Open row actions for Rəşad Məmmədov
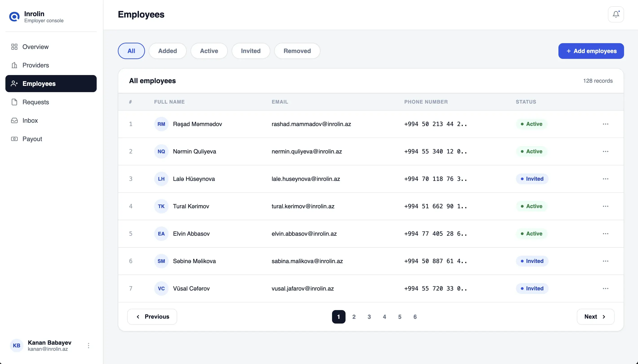Image resolution: width=638 pixels, height=364 pixels. 605,124
